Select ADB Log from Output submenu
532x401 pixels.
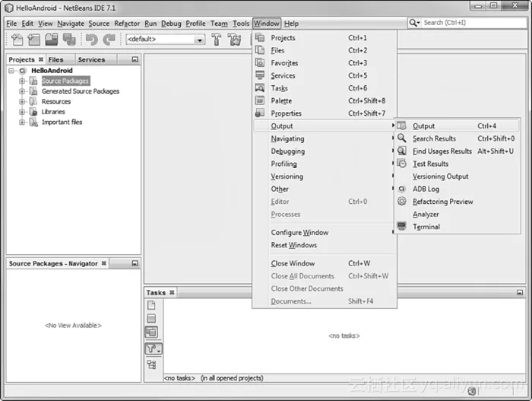pyautogui.click(x=426, y=189)
